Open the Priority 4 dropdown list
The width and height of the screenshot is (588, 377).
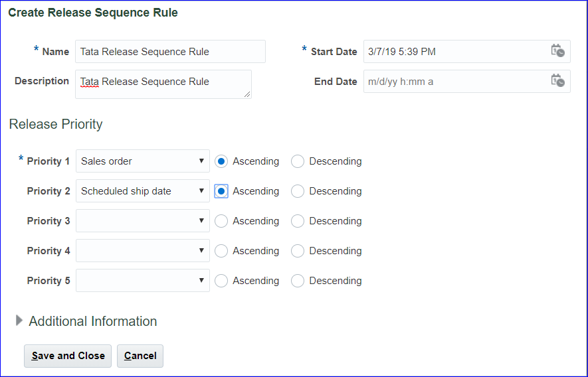point(143,251)
